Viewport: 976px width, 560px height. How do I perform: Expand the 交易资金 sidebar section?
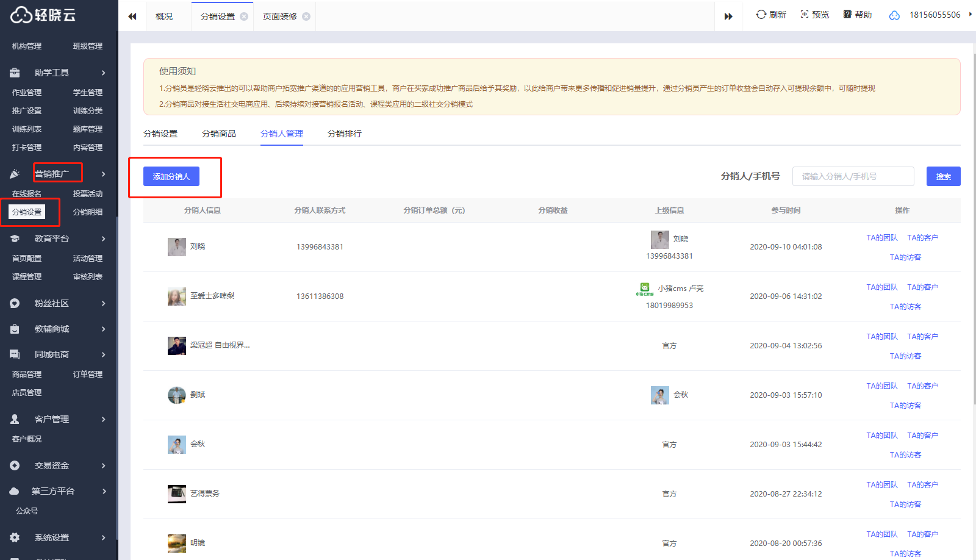(x=103, y=465)
